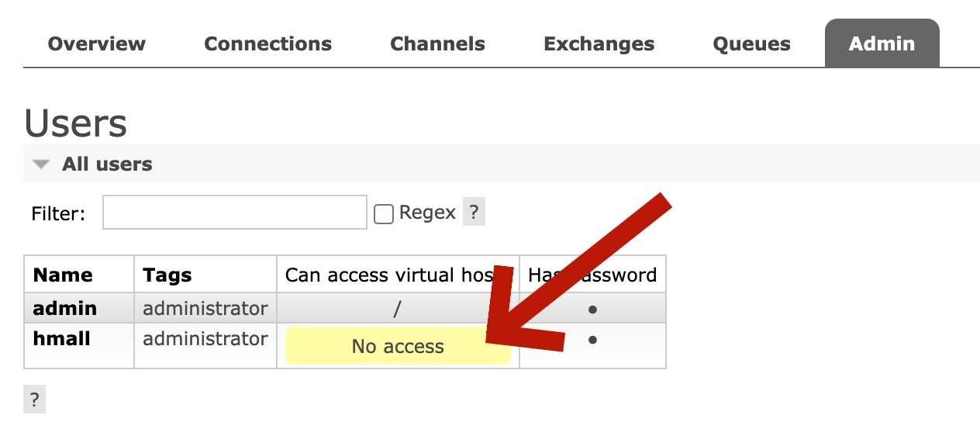980x436 pixels.
Task: Enable the Regex checkbox
Action: click(x=384, y=214)
